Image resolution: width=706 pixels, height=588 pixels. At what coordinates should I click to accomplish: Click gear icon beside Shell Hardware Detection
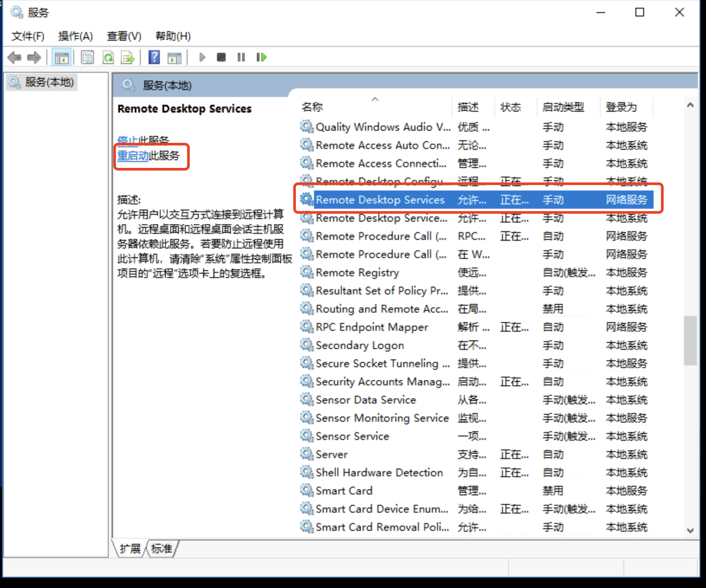[307, 472]
